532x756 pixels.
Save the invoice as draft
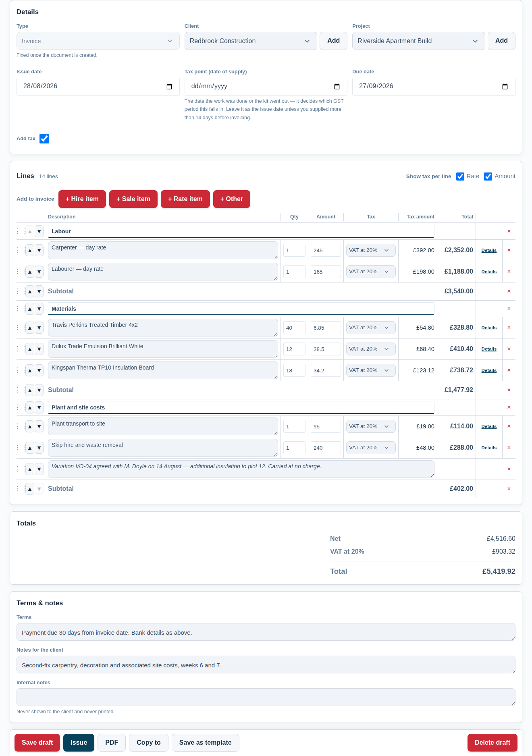pos(37,743)
